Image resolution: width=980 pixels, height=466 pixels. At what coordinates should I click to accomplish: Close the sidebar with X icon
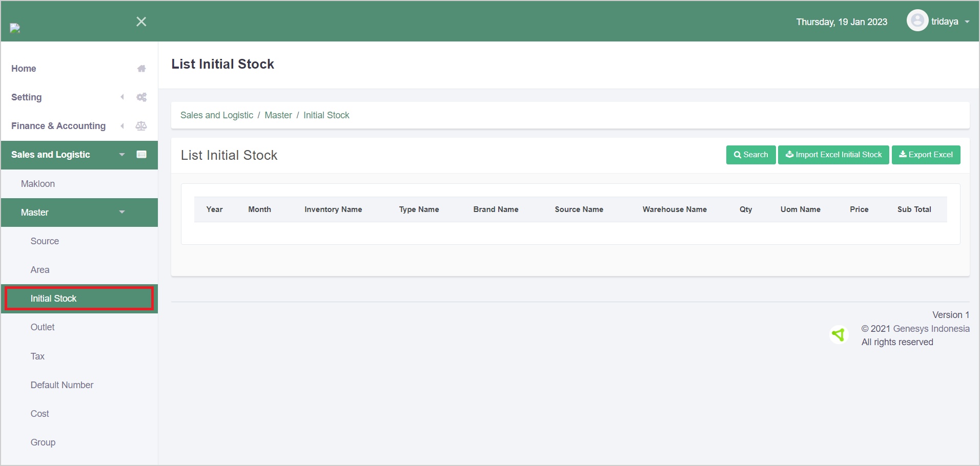click(141, 22)
